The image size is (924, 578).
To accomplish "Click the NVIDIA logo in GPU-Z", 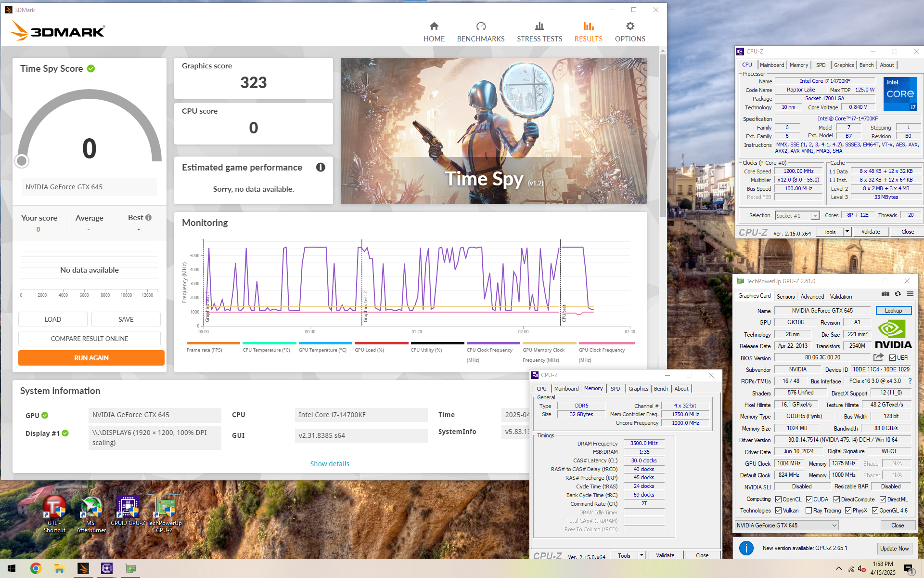I will click(893, 334).
